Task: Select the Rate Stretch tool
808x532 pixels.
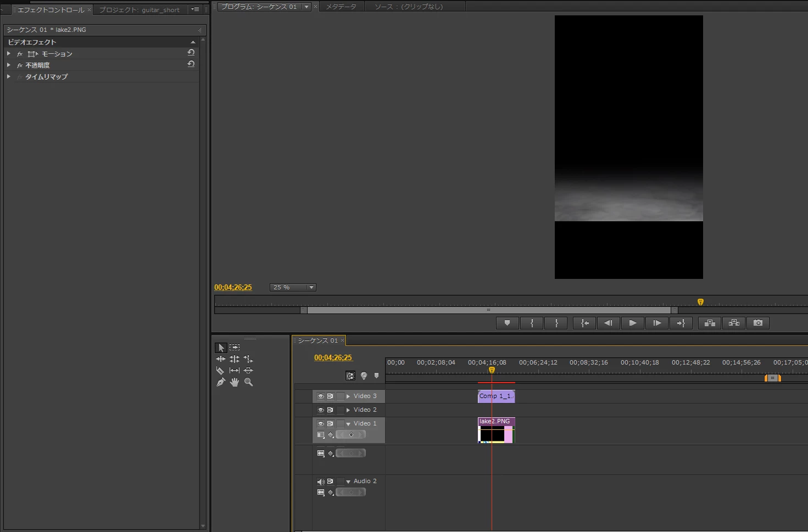Action: click(248, 359)
